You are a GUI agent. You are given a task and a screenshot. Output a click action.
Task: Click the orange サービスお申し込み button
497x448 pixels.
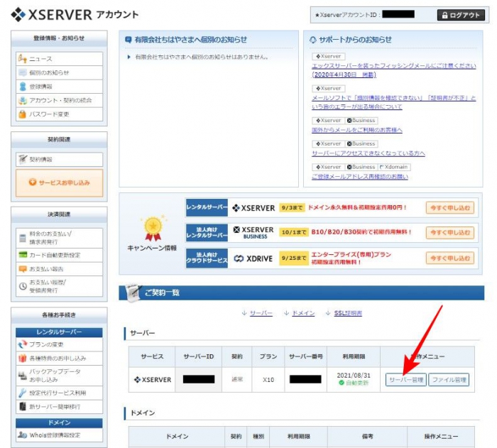point(59,182)
